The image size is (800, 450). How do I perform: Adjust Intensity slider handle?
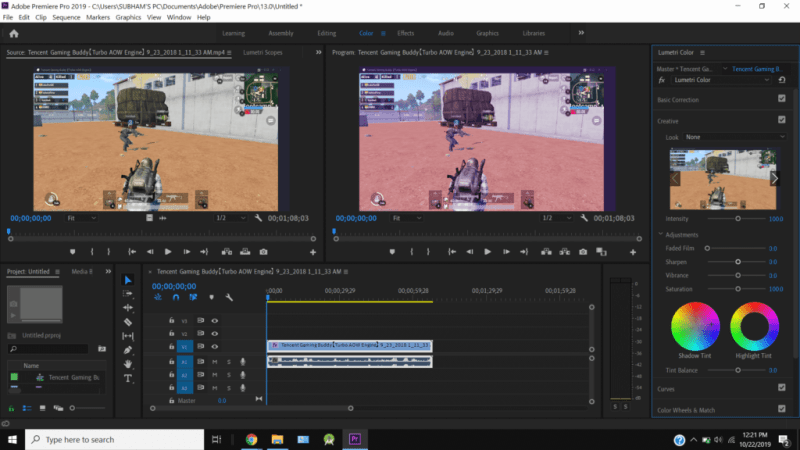[x=738, y=219]
